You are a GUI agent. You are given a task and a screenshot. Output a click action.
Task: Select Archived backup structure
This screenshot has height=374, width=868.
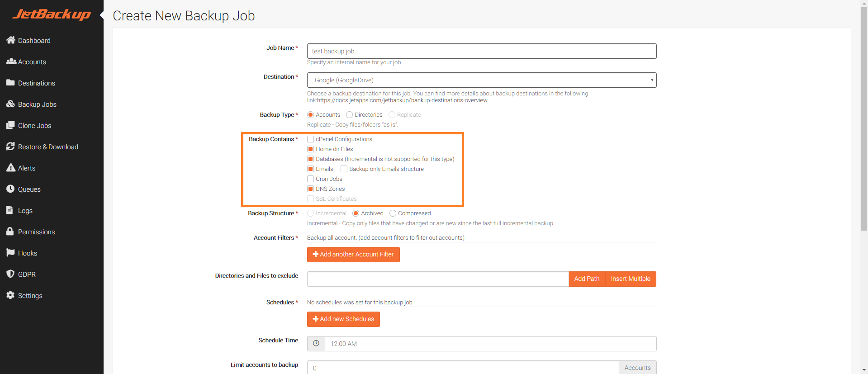(356, 213)
